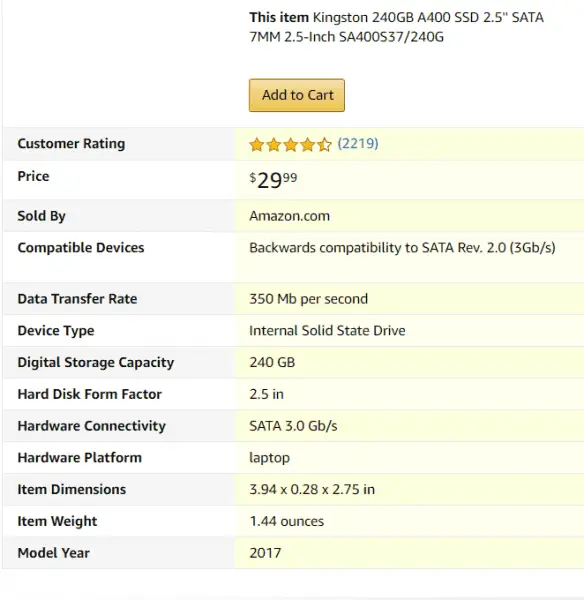Click the 2017 model year value
Image resolution: width=584 pixels, height=600 pixels.
click(x=265, y=553)
